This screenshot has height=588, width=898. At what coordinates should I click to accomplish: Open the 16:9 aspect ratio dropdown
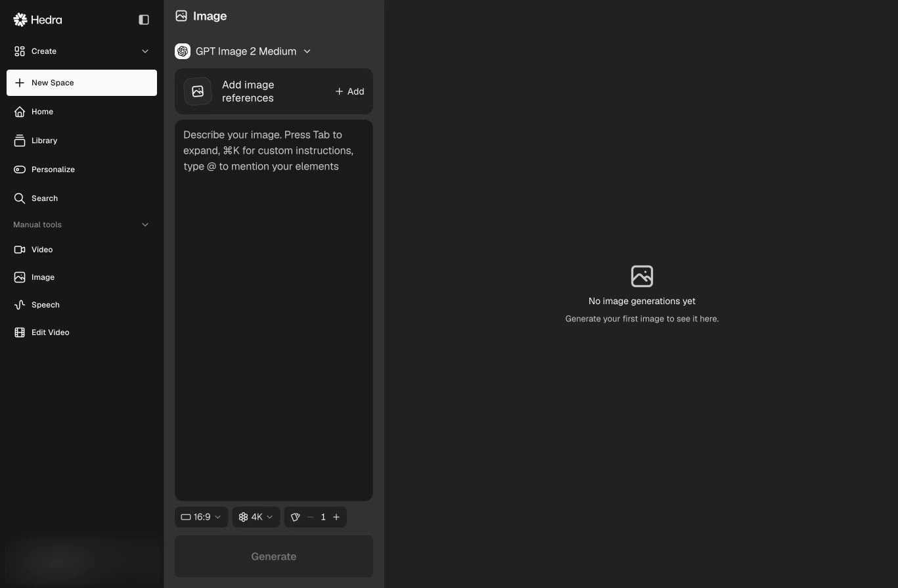tap(201, 517)
